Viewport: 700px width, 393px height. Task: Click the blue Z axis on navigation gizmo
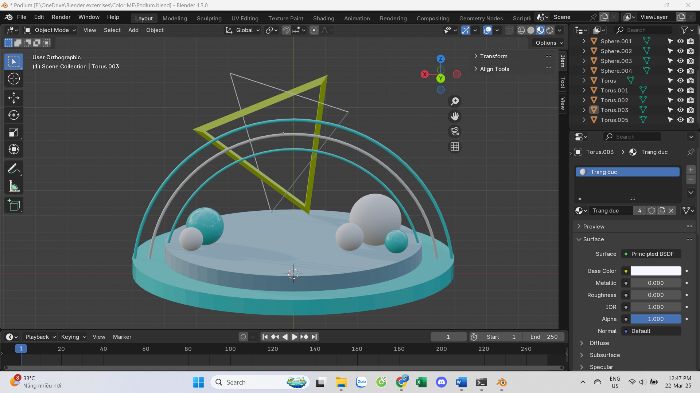coord(441,59)
